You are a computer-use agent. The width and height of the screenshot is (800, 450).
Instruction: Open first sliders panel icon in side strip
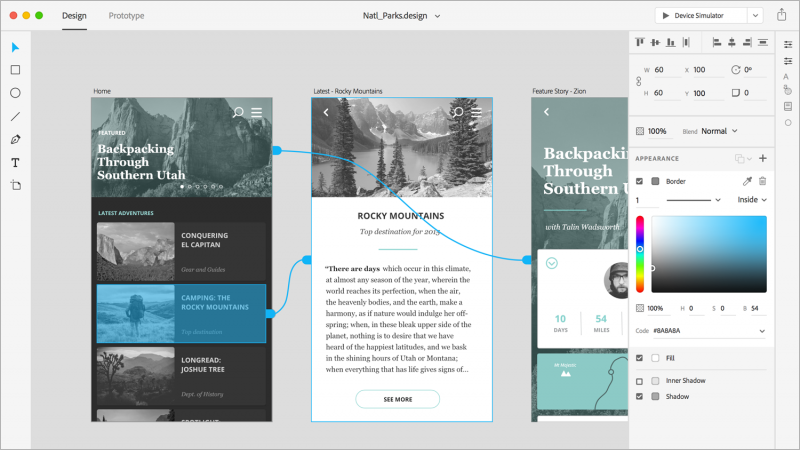[788, 45]
